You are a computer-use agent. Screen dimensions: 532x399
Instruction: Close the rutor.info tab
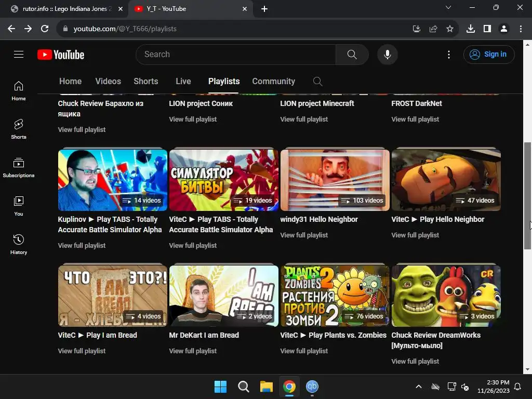click(121, 9)
